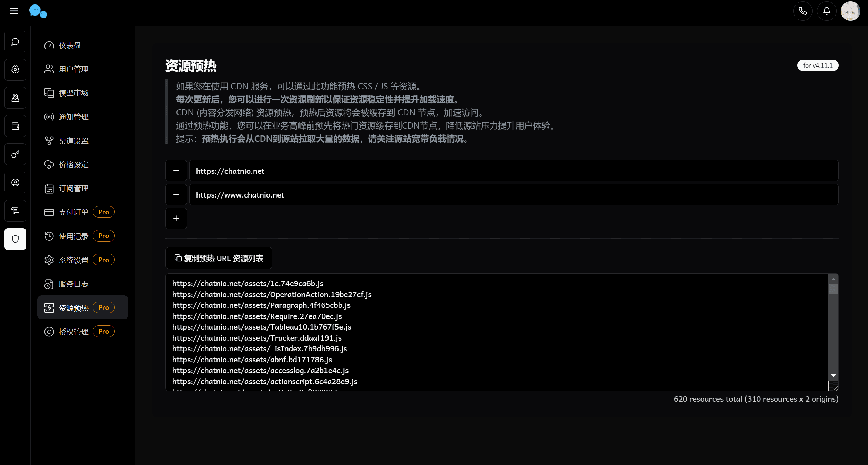Click the Tableau10.1b767f5e.js URL line

tap(262, 327)
